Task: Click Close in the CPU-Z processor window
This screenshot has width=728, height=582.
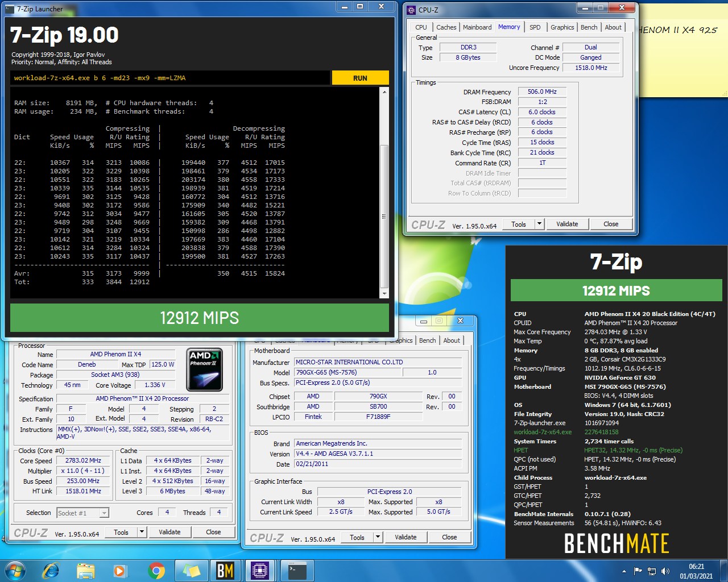Action: point(213,532)
